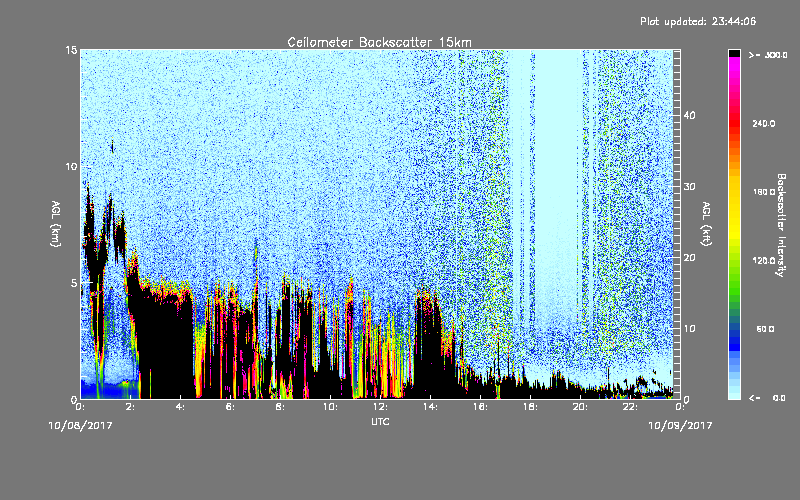Click the black top of the colorbar
This screenshot has height=500, width=800.
(734, 53)
